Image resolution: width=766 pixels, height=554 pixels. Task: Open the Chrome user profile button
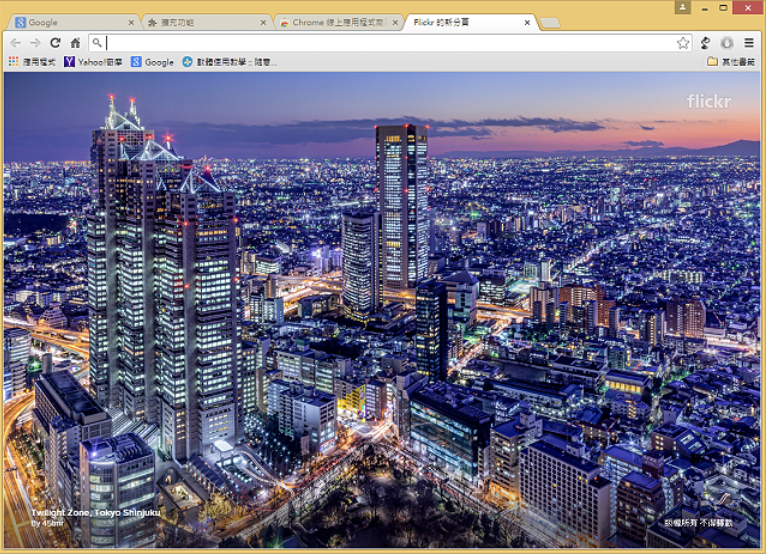(682, 7)
